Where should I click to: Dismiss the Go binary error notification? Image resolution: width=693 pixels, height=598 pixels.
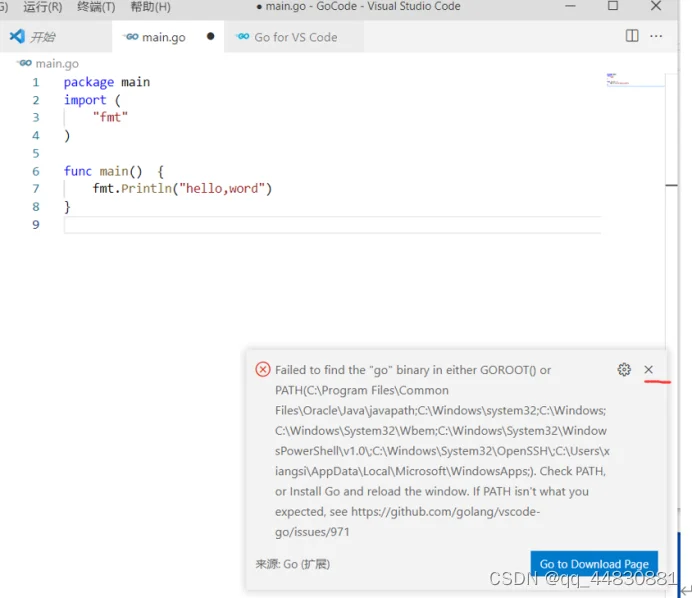click(648, 369)
